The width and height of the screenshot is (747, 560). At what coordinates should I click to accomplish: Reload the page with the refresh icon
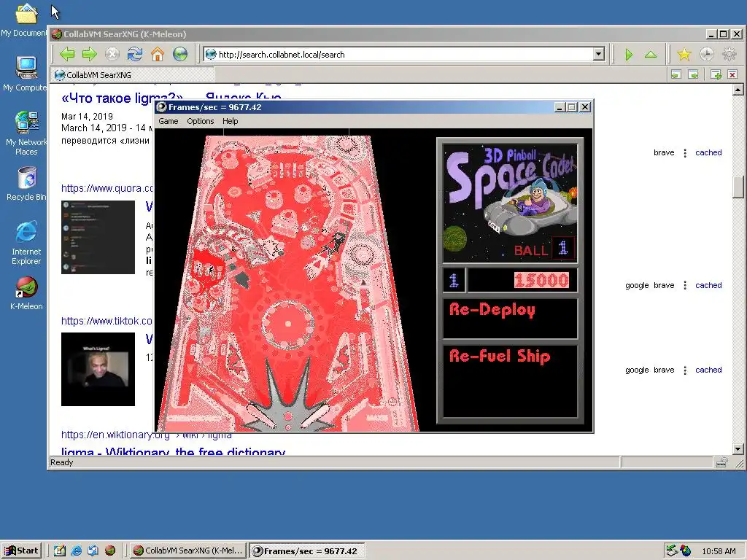pyautogui.click(x=135, y=54)
